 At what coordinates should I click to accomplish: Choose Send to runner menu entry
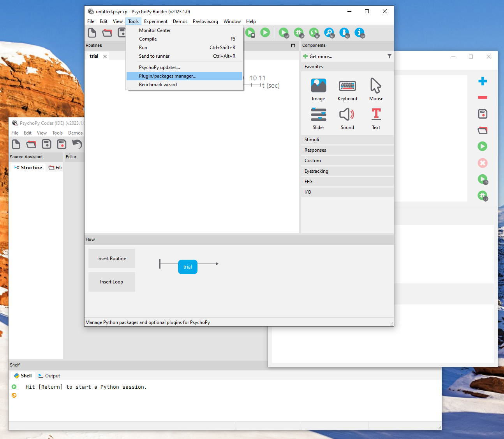click(184, 56)
